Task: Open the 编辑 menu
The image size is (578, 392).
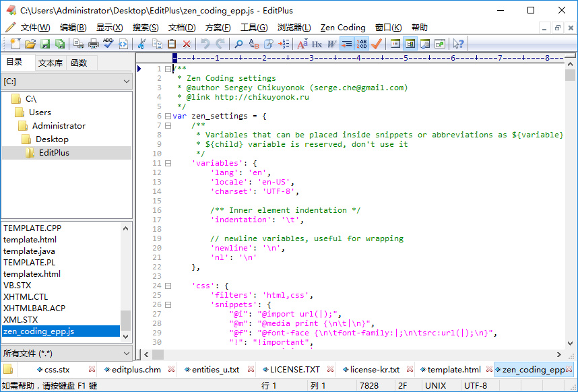Action: tap(73, 28)
